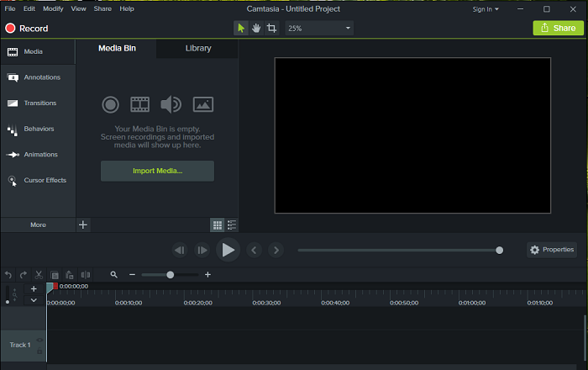588x370 pixels.
Task: Open the File menu
Action: [x=10, y=8]
